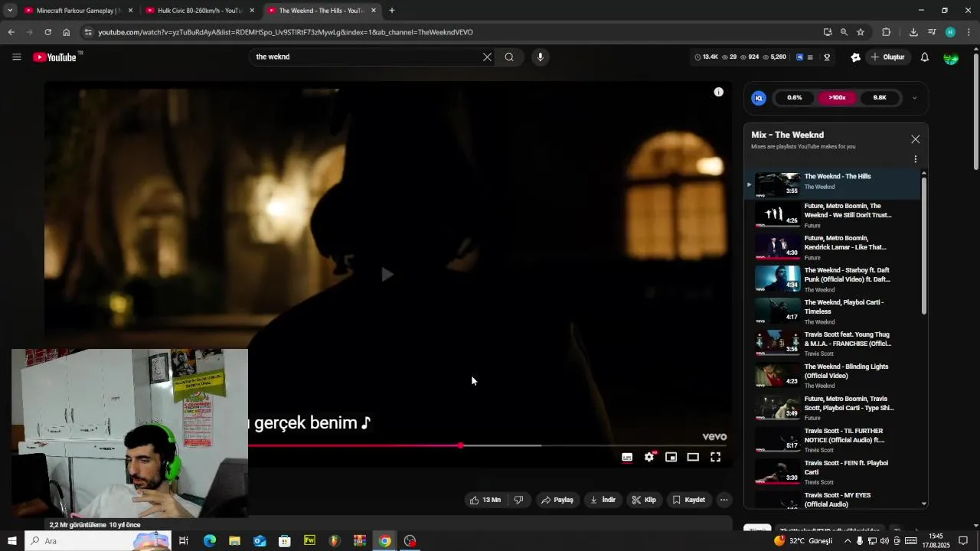Image resolution: width=980 pixels, height=551 pixels.
Task: Run search with the magnifier button
Action: point(509,57)
